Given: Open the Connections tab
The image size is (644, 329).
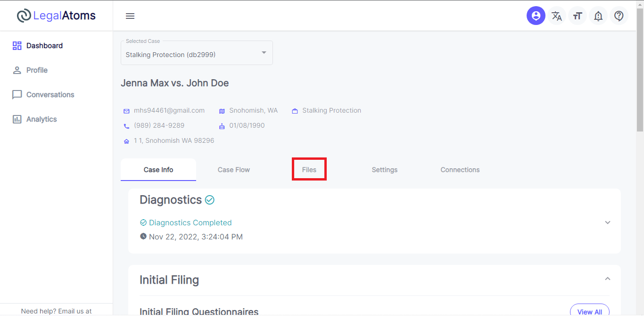Looking at the screenshot, I should [x=460, y=170].
